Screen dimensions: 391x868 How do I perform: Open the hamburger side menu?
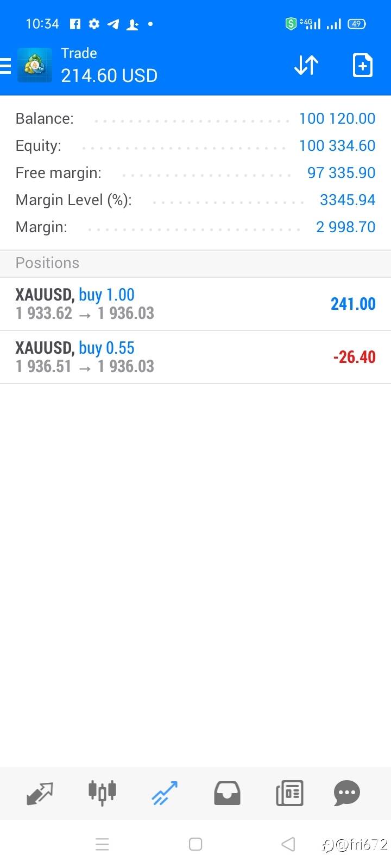click(x=6, y=66)
